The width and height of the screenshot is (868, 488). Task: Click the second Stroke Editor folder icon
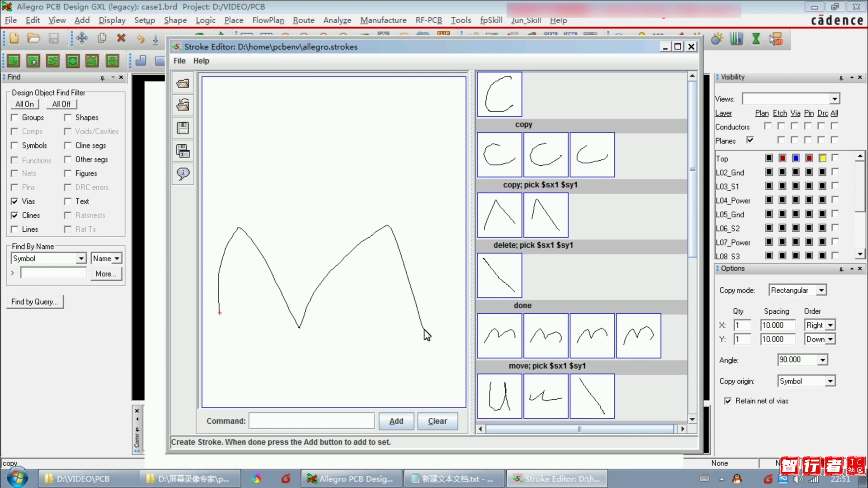[x=183, y=105]
